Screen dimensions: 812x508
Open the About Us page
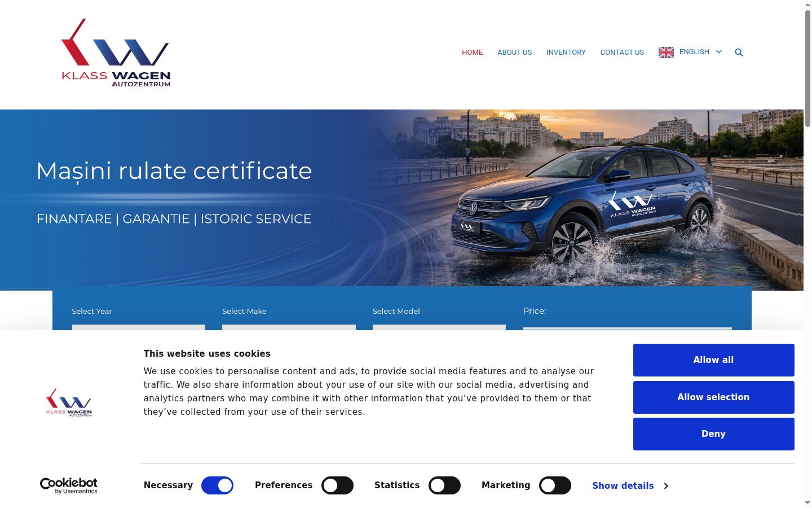(x=514, y=52)
